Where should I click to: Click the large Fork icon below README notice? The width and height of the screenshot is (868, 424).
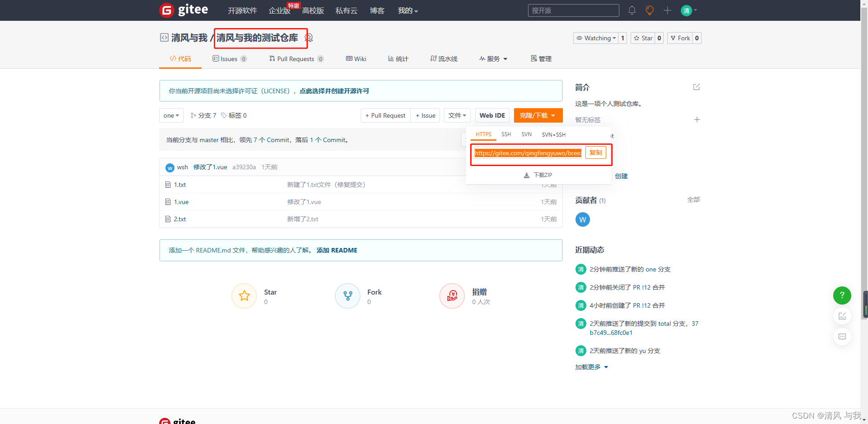point(348,296)
